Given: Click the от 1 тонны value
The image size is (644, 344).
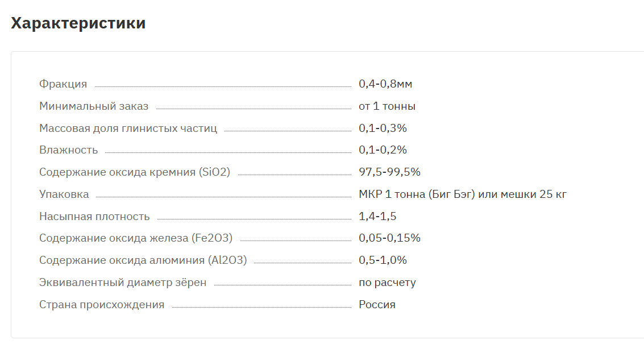Looking at the screenshot, I should (387, 106).
